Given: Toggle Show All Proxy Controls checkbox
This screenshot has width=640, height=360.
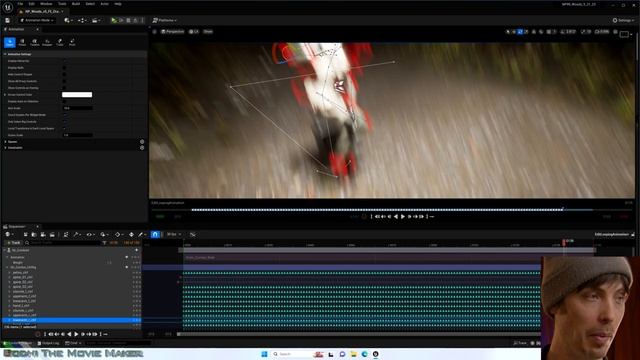Looking at the screenshot, I should coord(64,81).
